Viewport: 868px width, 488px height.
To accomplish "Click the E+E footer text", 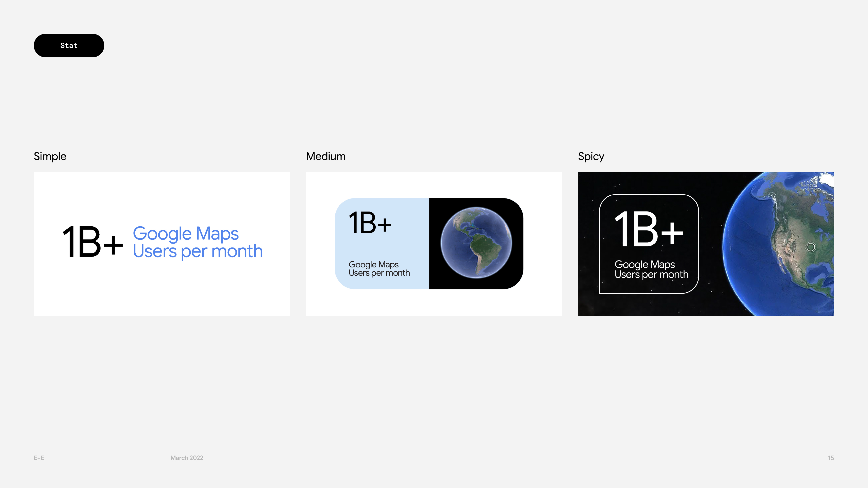I will click(39, 458).
